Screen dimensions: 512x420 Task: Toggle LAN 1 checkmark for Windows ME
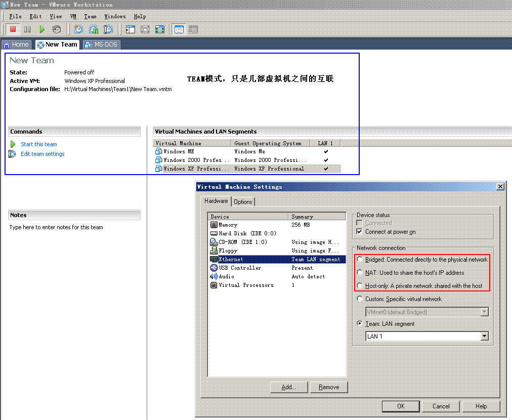pyautogui.click(x=326, y=151)
